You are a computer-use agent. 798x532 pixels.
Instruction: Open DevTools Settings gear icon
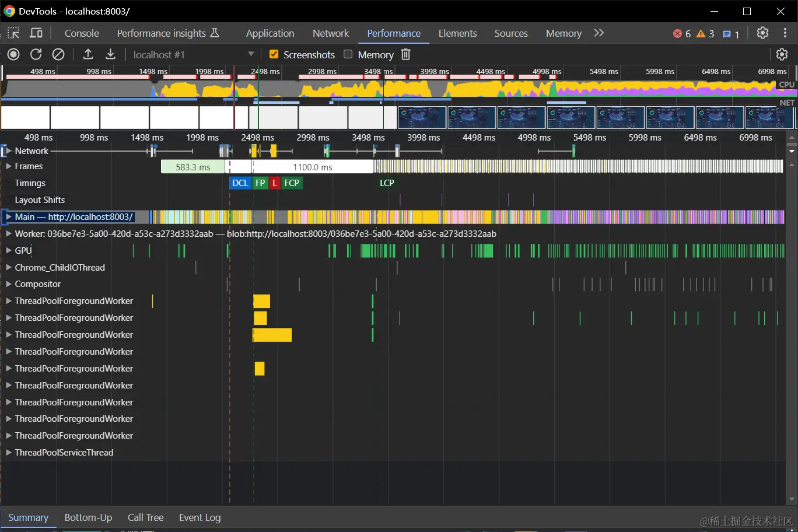click(x=762, y=33)
